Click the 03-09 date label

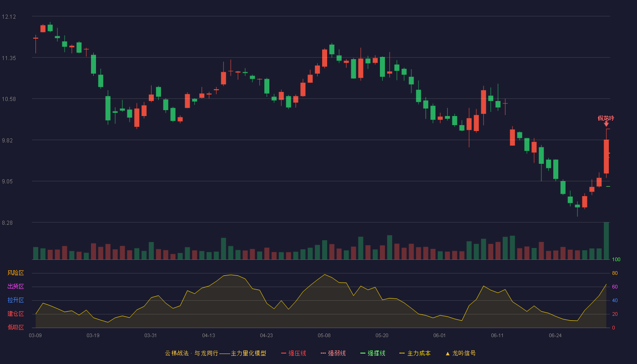(x=35, y=335)
